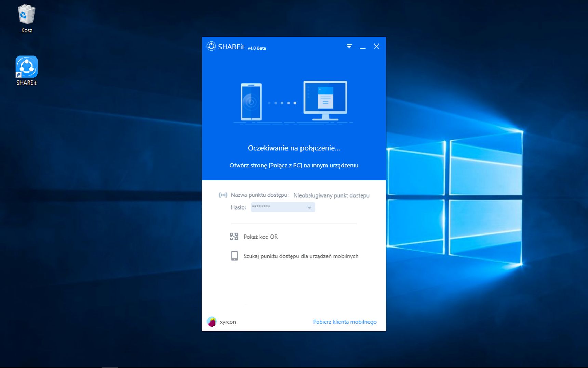
Task: Click the QR code icon
Action: point(234,237)
